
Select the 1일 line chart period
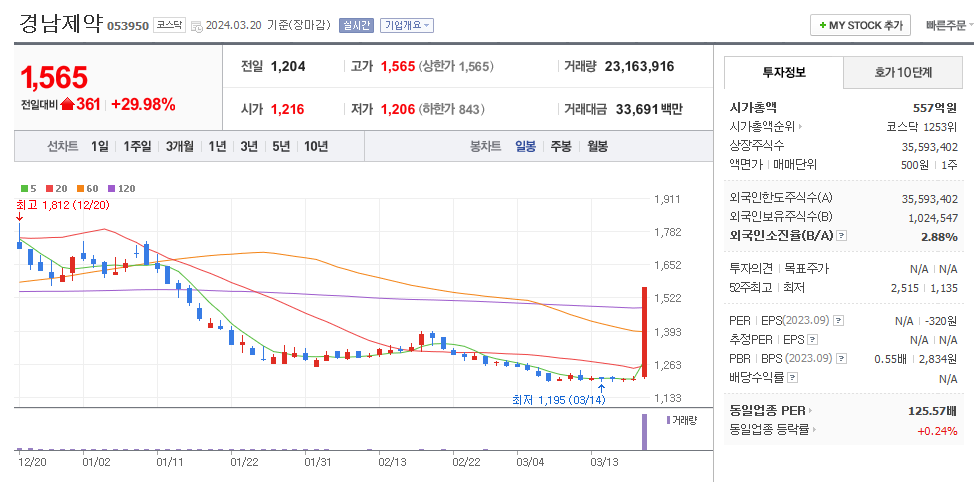[x=100, y=147]
